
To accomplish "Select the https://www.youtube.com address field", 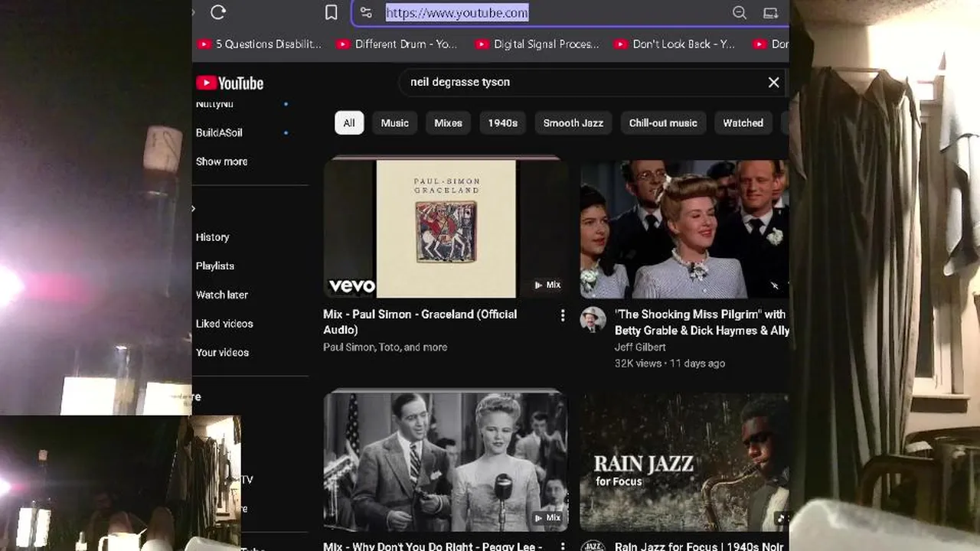I will click(x=457, y=12).
